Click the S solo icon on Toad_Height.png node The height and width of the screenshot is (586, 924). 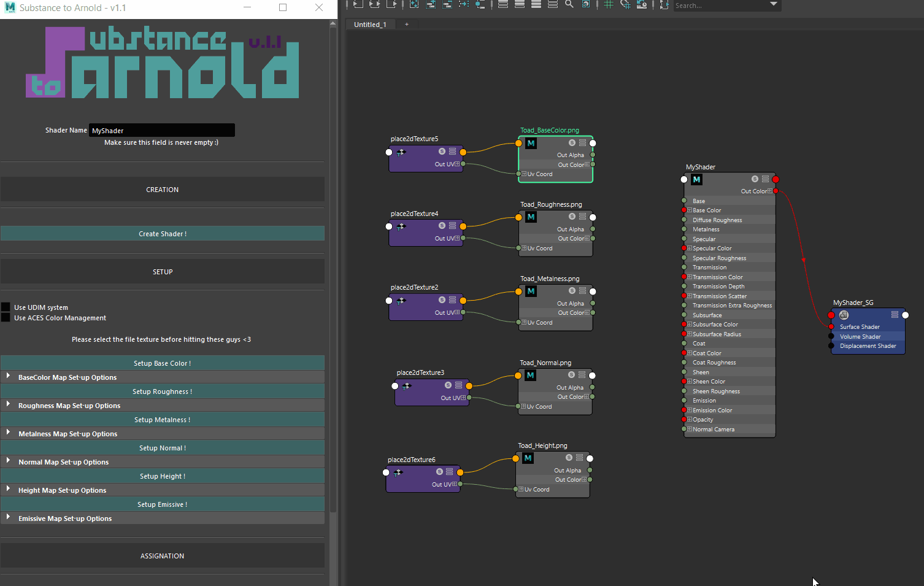pos(569,458)
